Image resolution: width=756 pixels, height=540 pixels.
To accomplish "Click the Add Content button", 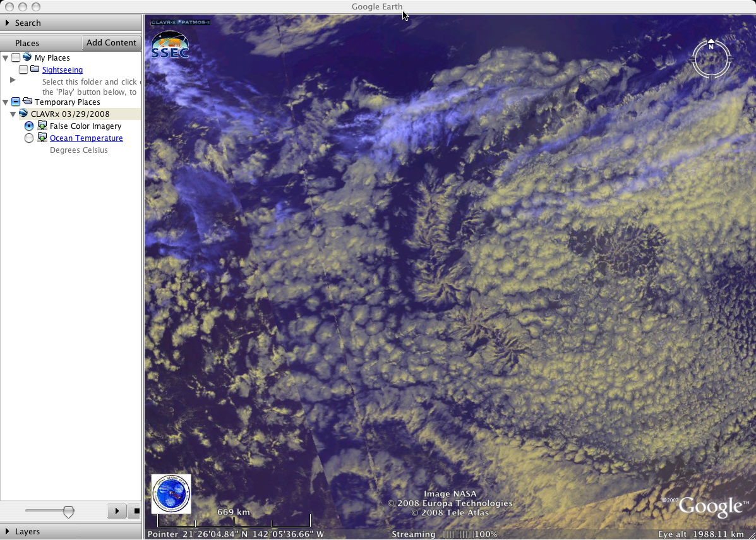I will (x=111, y=42).
